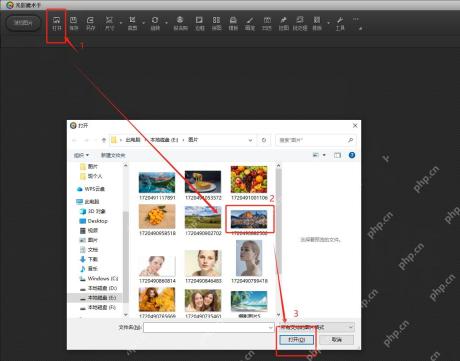
Task: Expand the arrow beside 旋转 tool
Action: (x=166, y=23)
